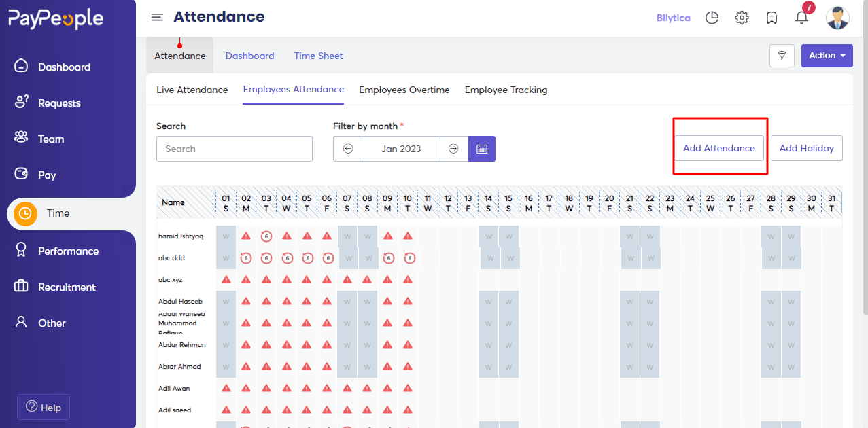Toggle the hamburger sidebar menu icon
The height and width of the screenshot is (428, 868).
point(157,17)
